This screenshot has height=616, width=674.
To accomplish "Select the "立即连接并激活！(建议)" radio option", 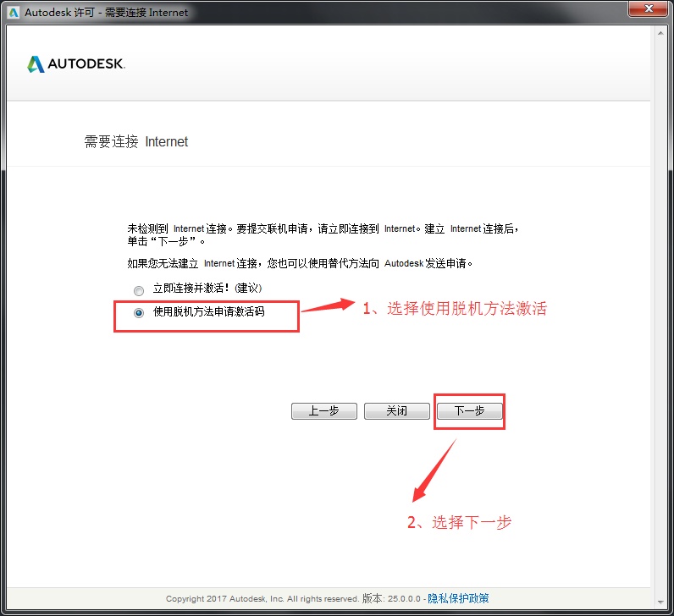I will coord(139,290).
